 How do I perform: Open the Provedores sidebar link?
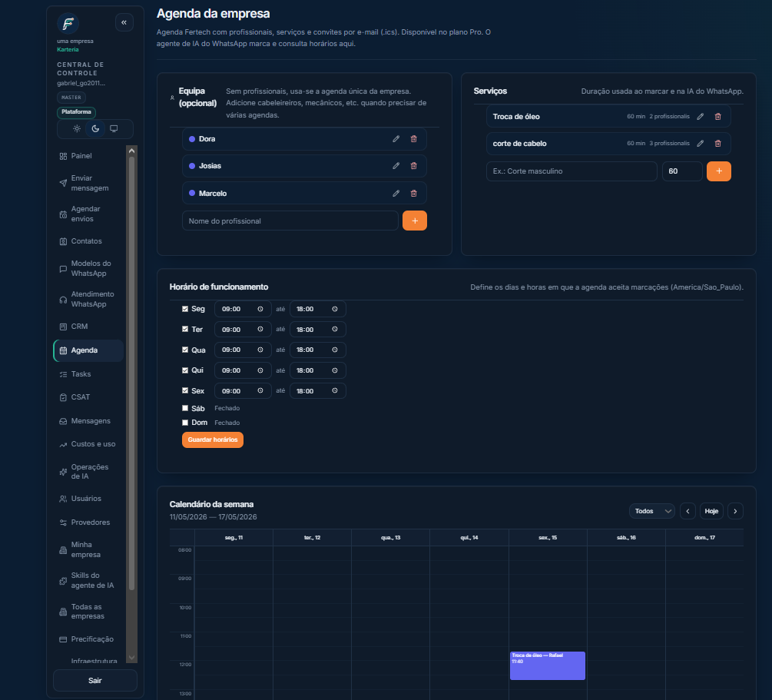(x=88, y=523)
